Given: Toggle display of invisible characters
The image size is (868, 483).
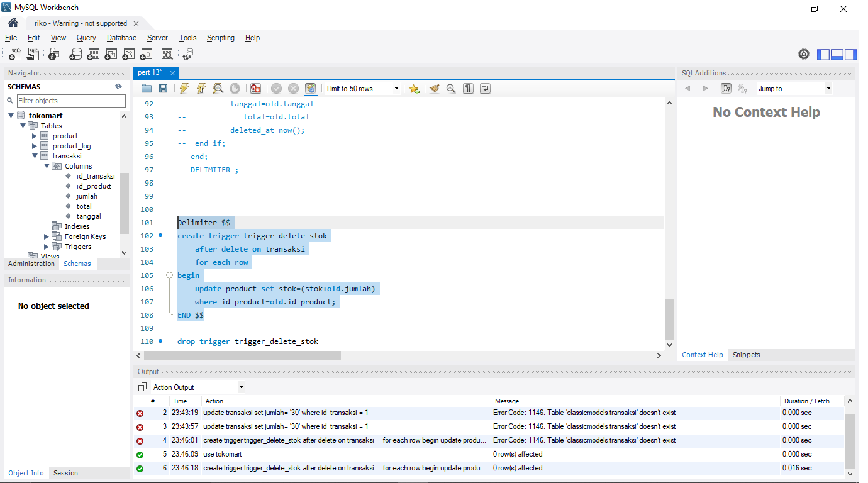Looking at the screenshot, I should pyautogui.click(x=468, y=89).
